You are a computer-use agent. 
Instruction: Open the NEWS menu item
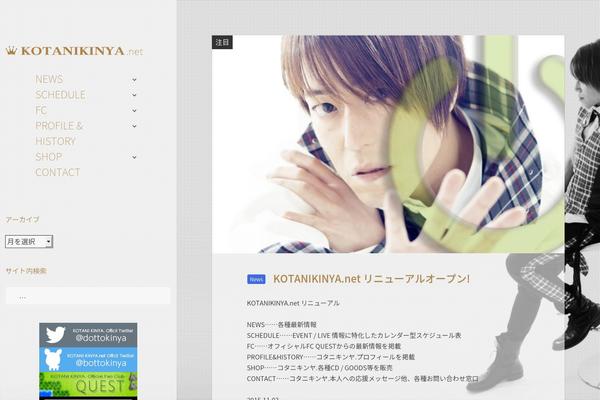49,79
